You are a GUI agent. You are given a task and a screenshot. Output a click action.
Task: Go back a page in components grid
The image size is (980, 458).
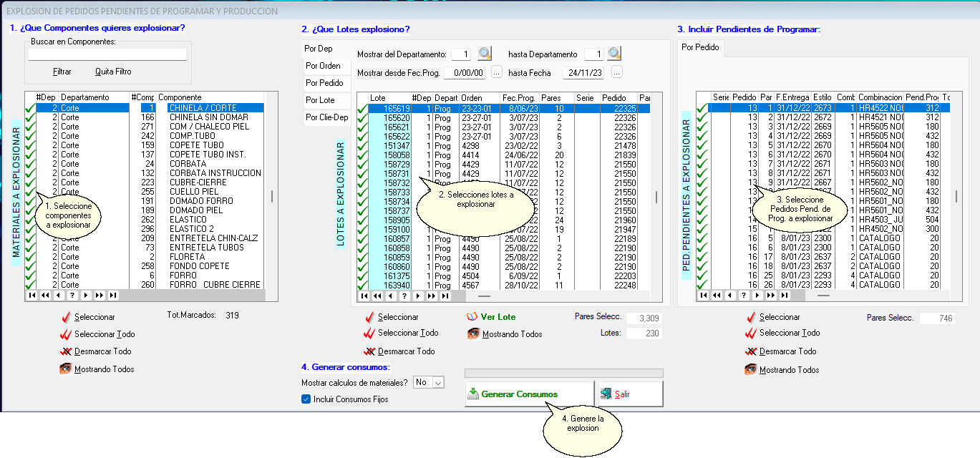pos(45,295)
